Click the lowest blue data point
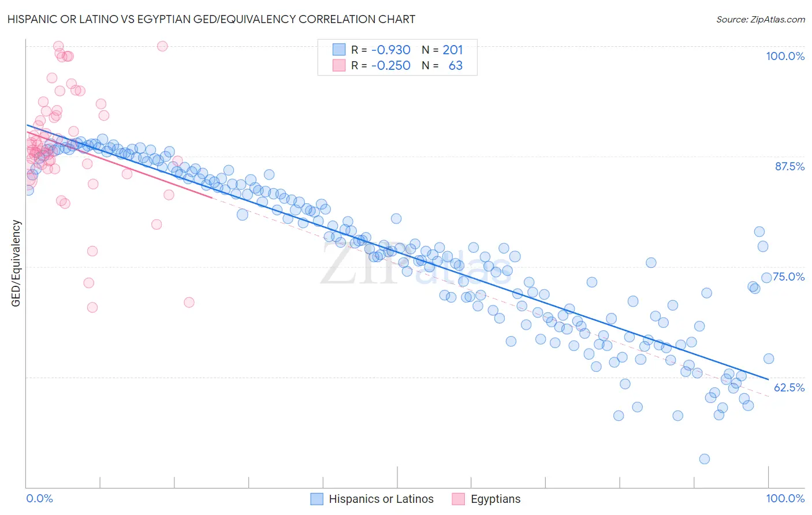The image size is (812, 515). pyautogui.click(x=705, y=459)
